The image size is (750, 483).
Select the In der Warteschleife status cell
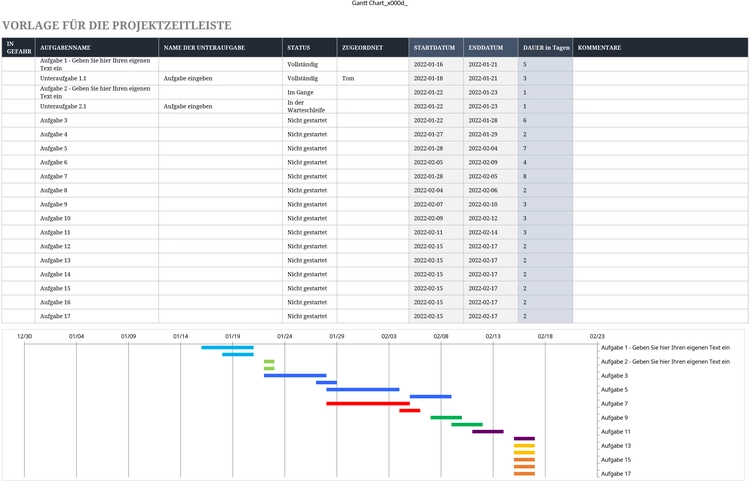click(309, 106)
